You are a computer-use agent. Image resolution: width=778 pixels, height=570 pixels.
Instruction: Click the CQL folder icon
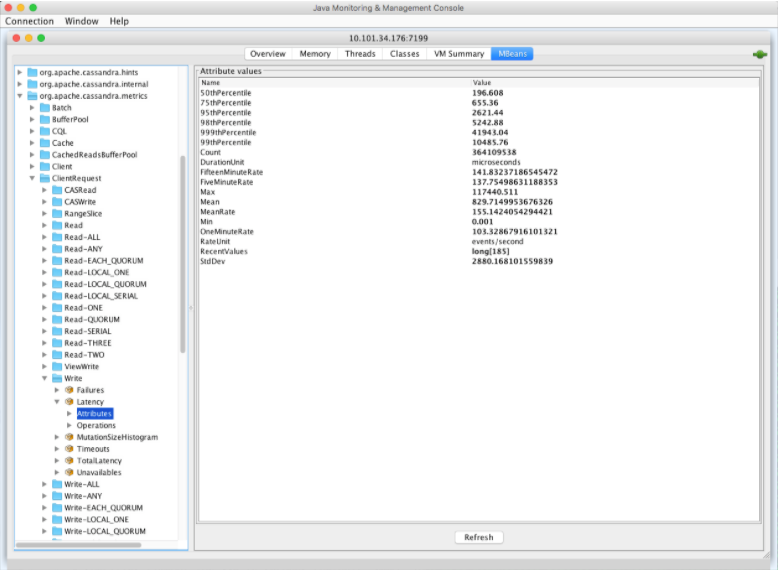(x=45, y=131)
